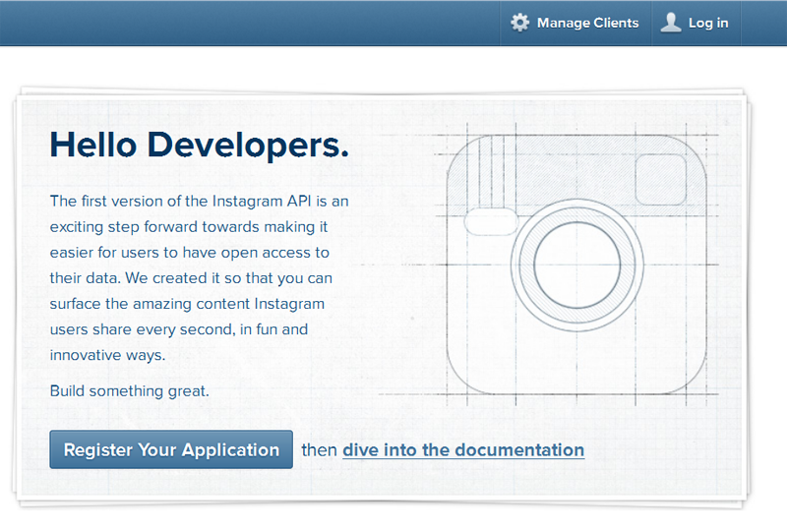Click the Hello Developers heading
The height and width of the screenshot is (532, 787).
click(x=200, y=145)
